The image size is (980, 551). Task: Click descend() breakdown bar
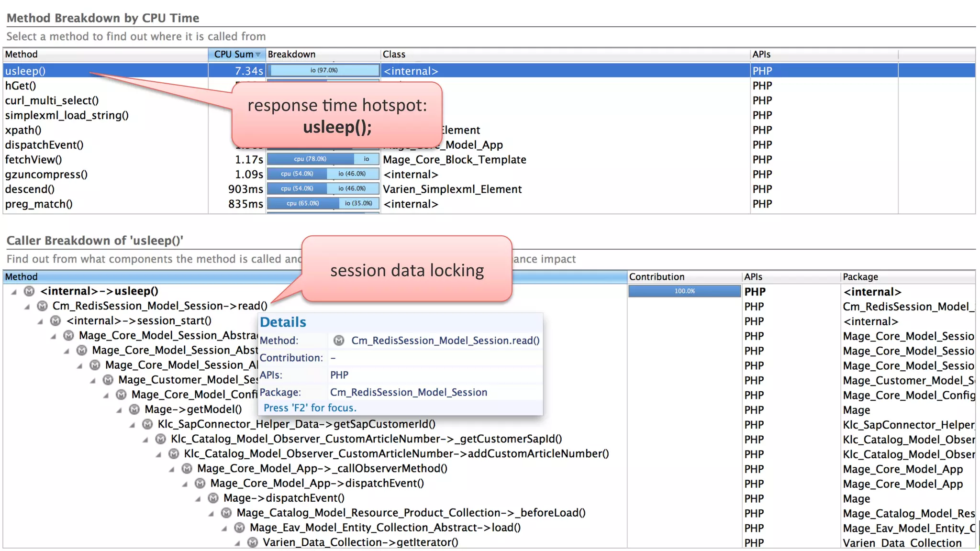click(x=323, y=189)
